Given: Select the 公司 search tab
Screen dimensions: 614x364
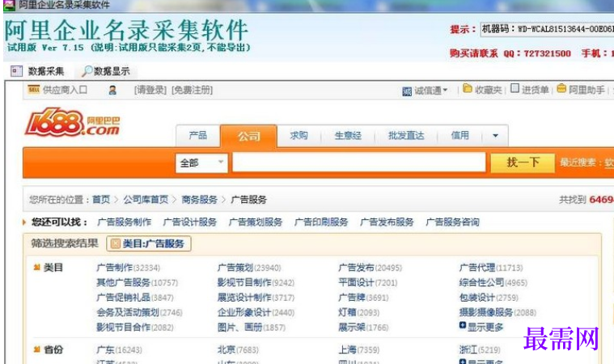Looking at the screenshot, I should (248, 136).
